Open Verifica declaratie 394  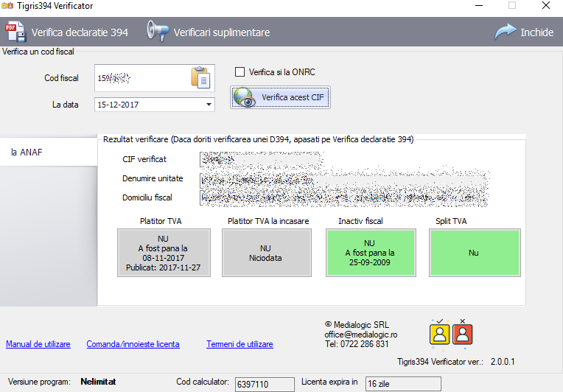80,32
